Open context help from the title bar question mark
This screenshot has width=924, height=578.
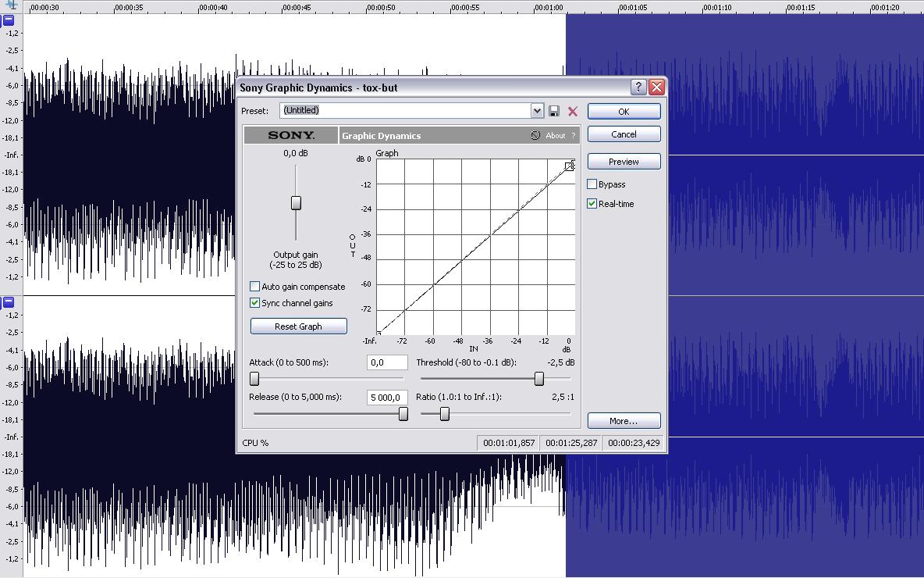click(638, 87)
